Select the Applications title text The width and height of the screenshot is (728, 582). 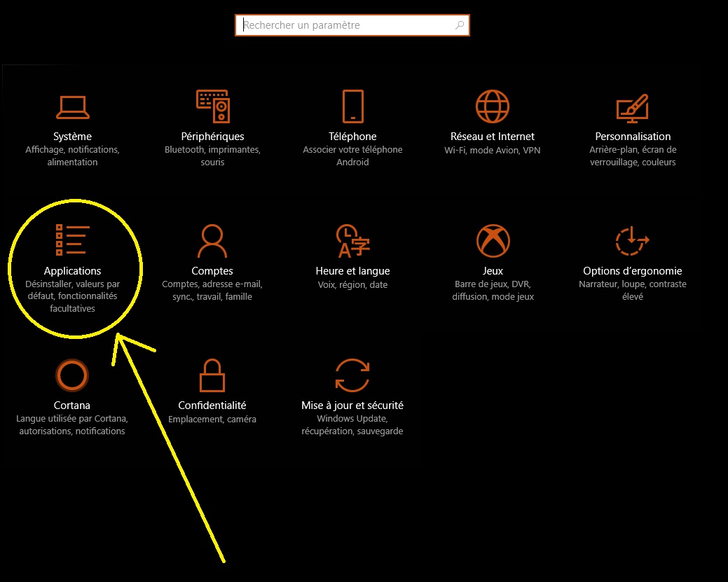[72, 271]
